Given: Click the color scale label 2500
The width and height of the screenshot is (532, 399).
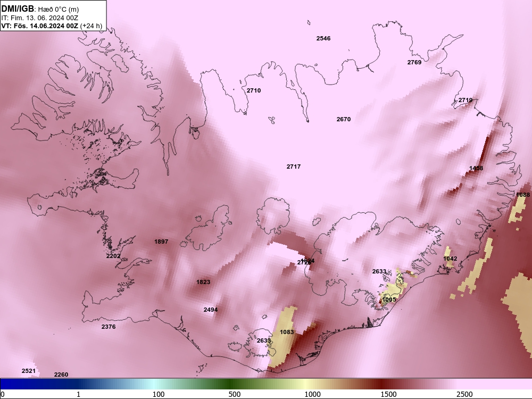Looking at the screenshot, I should (464, 394).
